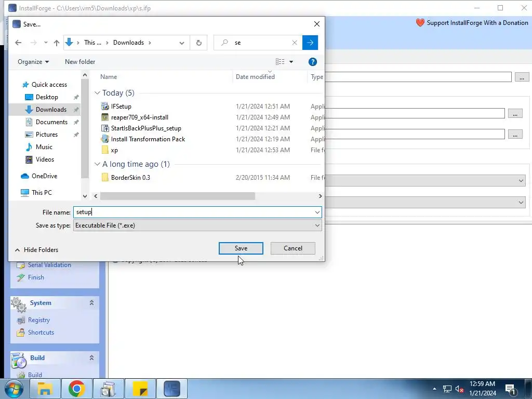This screenshot has height=399, width=532.
Task: Click New folder
Action: 80,62
